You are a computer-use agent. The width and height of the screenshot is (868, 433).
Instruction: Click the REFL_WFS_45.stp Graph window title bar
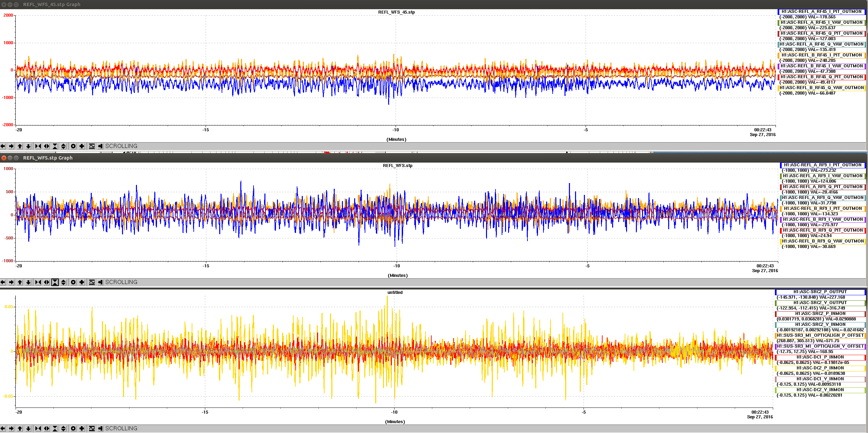click(434, 4)
